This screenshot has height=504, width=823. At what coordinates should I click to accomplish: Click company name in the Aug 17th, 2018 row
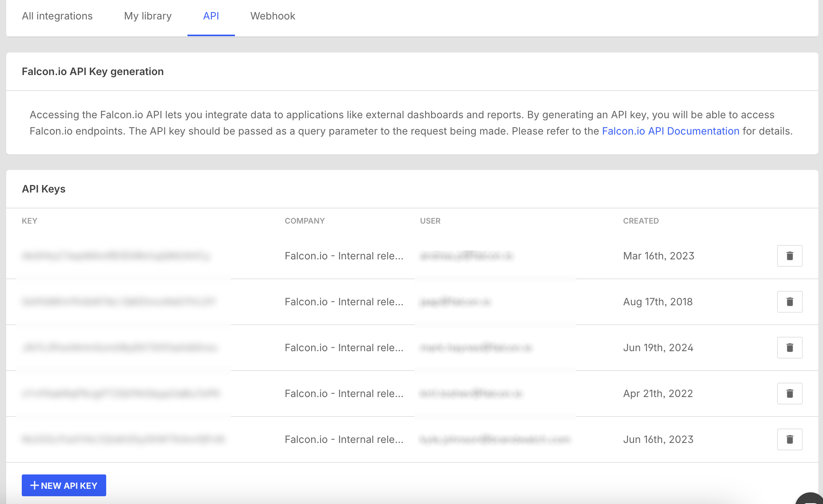344,302
